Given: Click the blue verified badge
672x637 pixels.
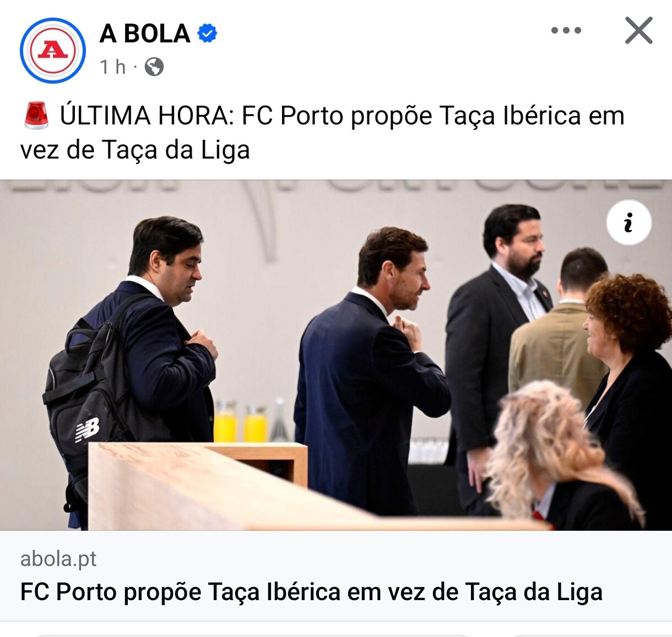Looking at the screenshot, I should [x=208, y=34].
